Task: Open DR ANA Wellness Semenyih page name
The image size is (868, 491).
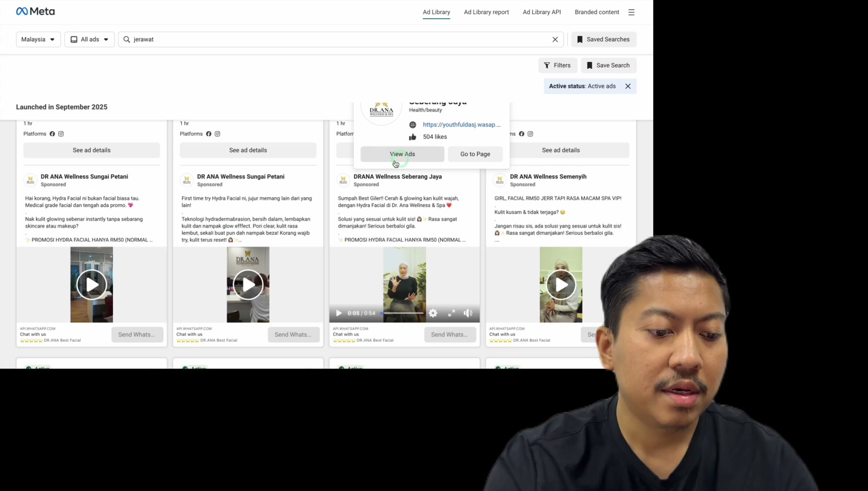Action: (548, 176)
